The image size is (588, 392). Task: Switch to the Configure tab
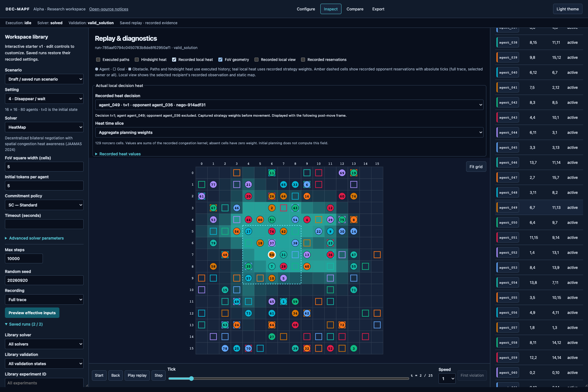pyautogui.click(x=306, y=9)
